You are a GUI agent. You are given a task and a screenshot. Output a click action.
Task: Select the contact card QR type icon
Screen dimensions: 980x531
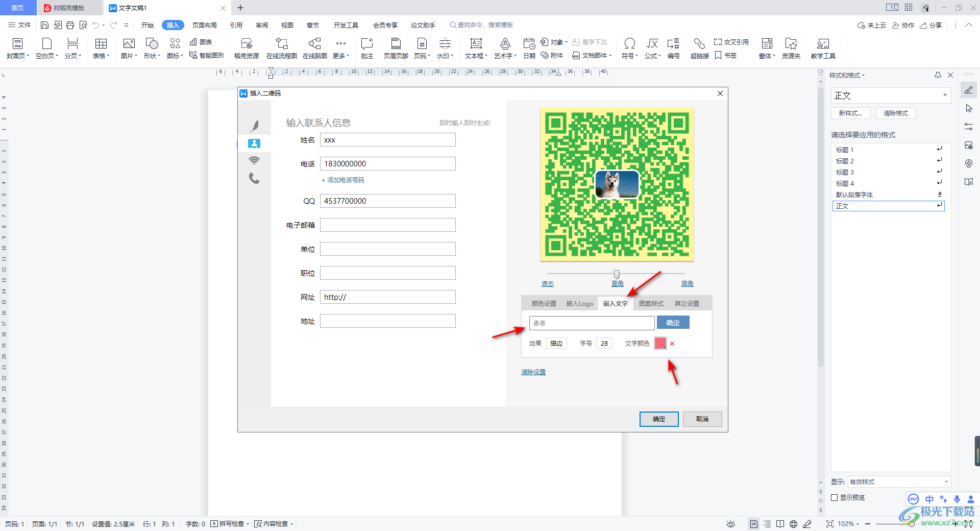coord(254,143)
